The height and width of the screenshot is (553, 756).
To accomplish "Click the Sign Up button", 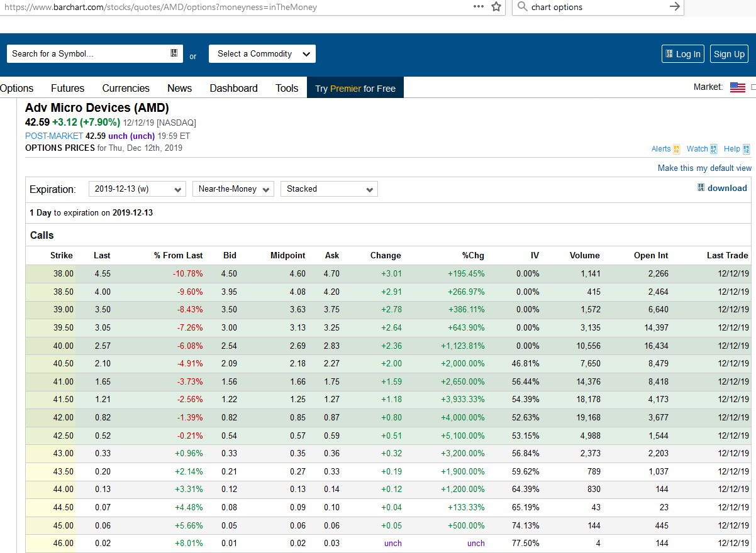I will click(729, 54).
